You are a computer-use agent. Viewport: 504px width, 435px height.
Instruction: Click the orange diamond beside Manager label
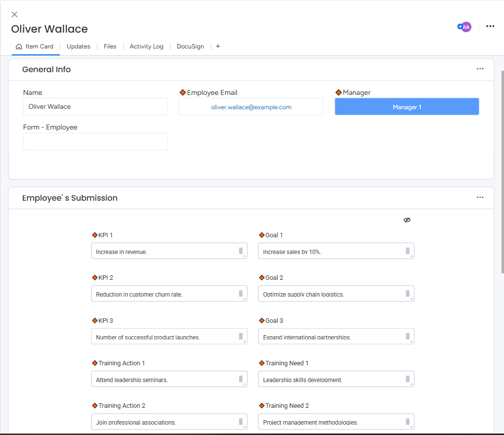click(x=338, y=92)
